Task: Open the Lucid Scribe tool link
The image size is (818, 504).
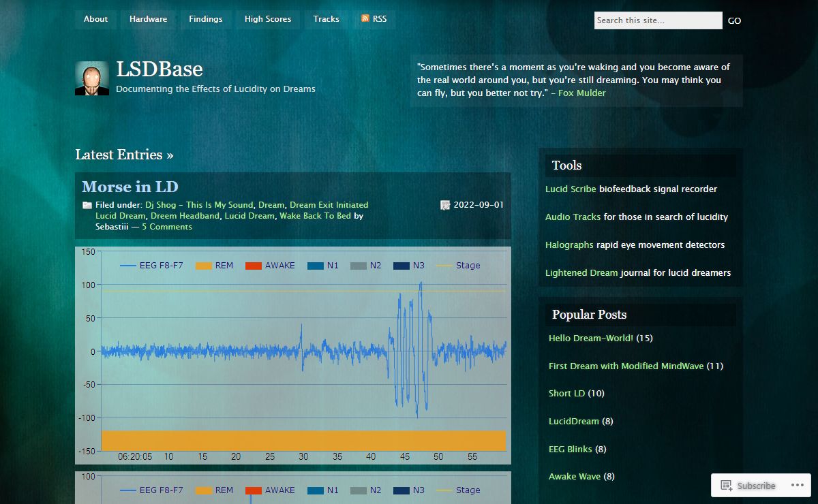Action: pos(571,189)
